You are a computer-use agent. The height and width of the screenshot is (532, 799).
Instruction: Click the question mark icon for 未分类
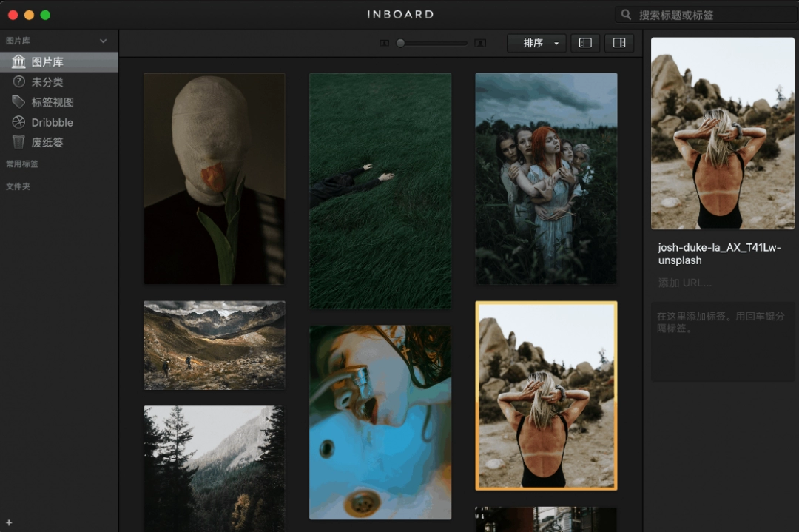coord(18,82)
